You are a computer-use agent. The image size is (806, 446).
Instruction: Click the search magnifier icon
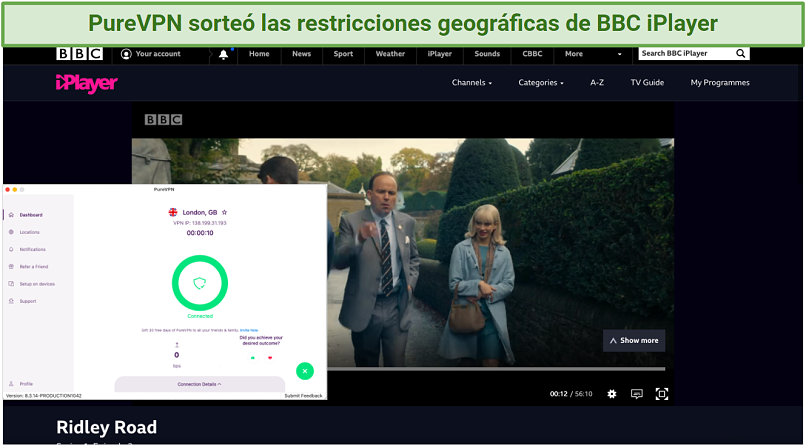[741, 53]
